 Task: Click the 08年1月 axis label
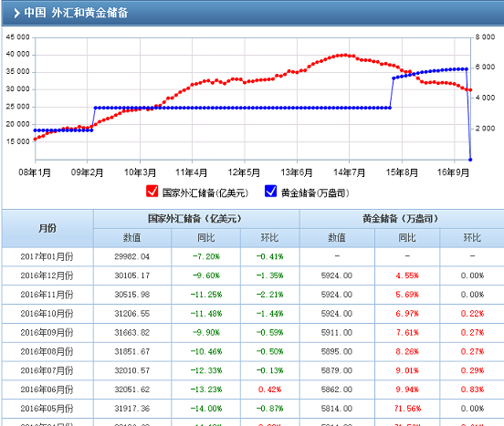[x=35, y=172]
